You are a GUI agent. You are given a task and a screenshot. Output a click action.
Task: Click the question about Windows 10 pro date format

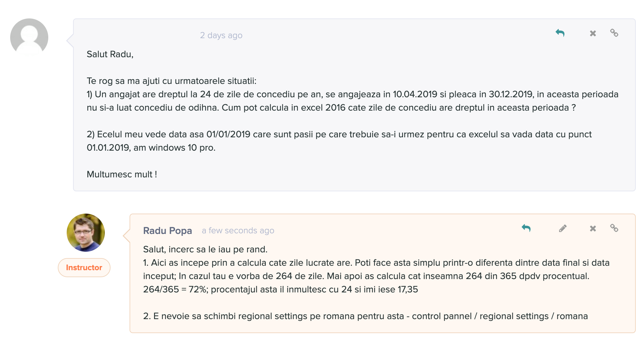[x=339, y=141]
